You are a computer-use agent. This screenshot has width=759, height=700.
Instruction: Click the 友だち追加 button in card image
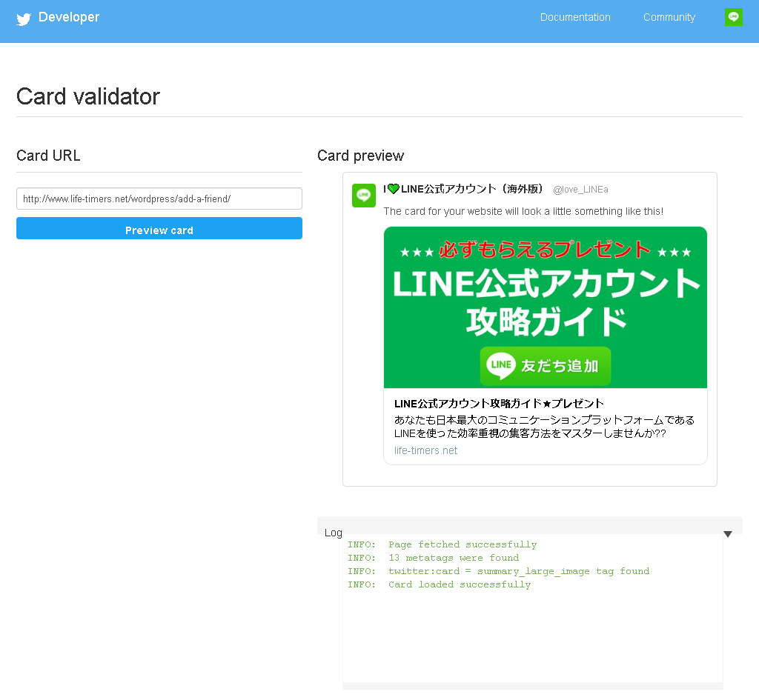point(545,366)
